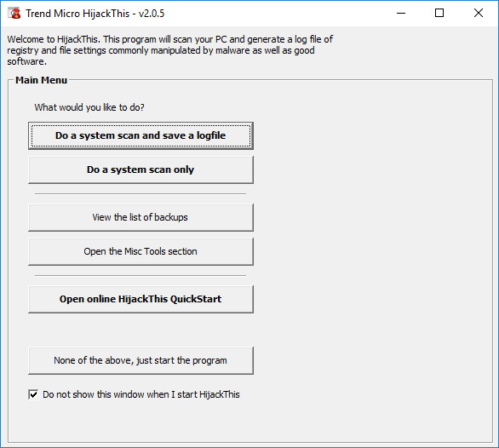Open the Misc Tools section
The width and height of the screenshot is (499, 448).
coord(141,251)
